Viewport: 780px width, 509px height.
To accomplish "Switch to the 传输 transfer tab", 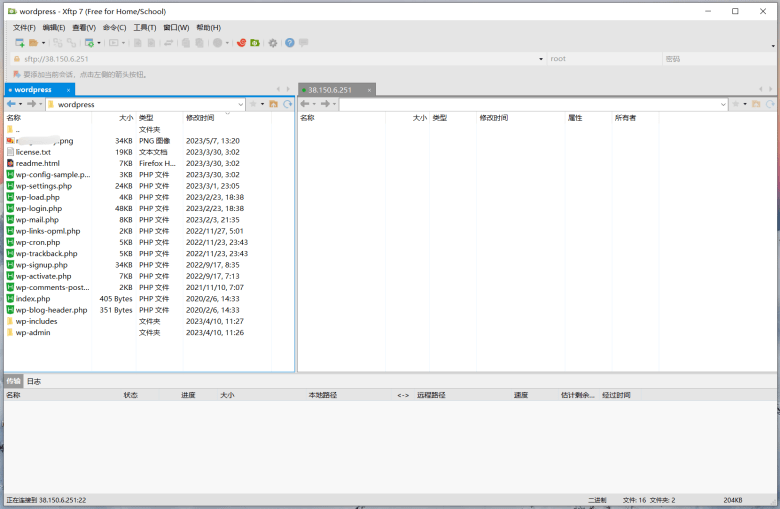I will click(13, 381).
